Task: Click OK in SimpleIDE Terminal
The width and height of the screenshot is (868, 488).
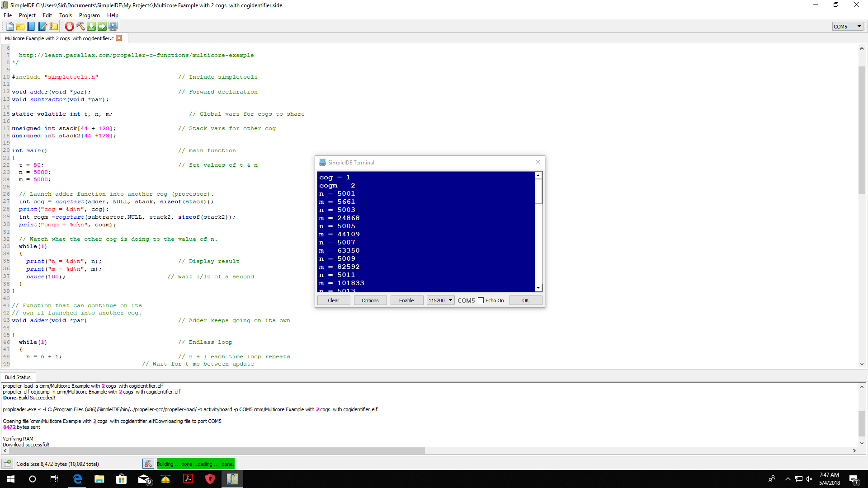Action: click(x=526, y=300)
